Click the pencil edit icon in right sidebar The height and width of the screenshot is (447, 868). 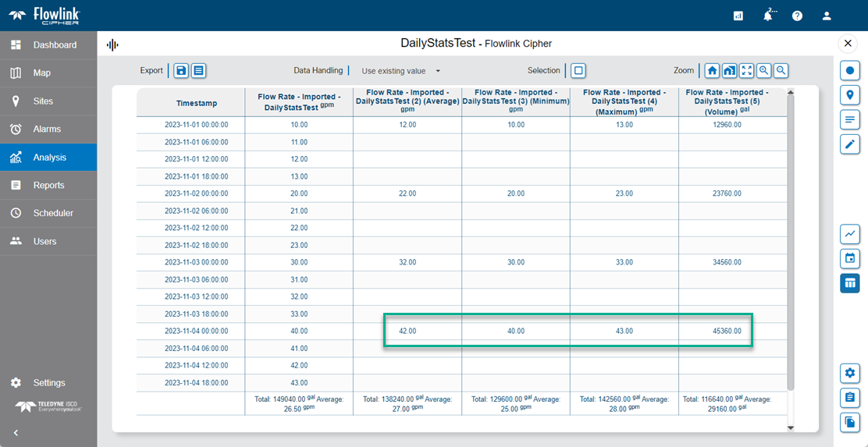(x=850, y=144)
